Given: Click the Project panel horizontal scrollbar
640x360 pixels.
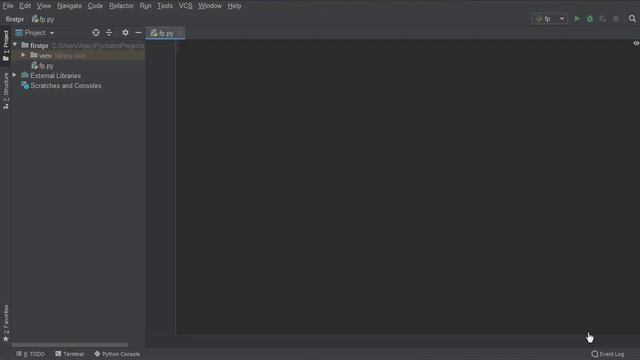Looking at the screenshot, I should [69, 345].
